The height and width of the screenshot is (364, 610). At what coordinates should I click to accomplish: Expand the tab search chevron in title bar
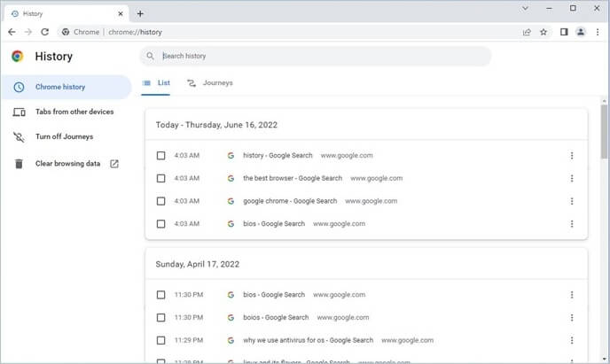coord(526,8)
